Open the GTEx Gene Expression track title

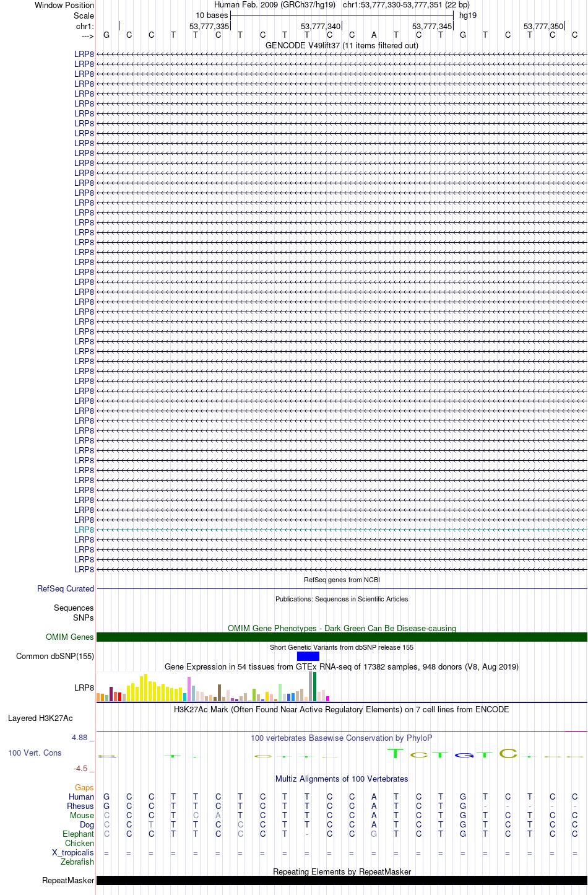tap(342, 666)
